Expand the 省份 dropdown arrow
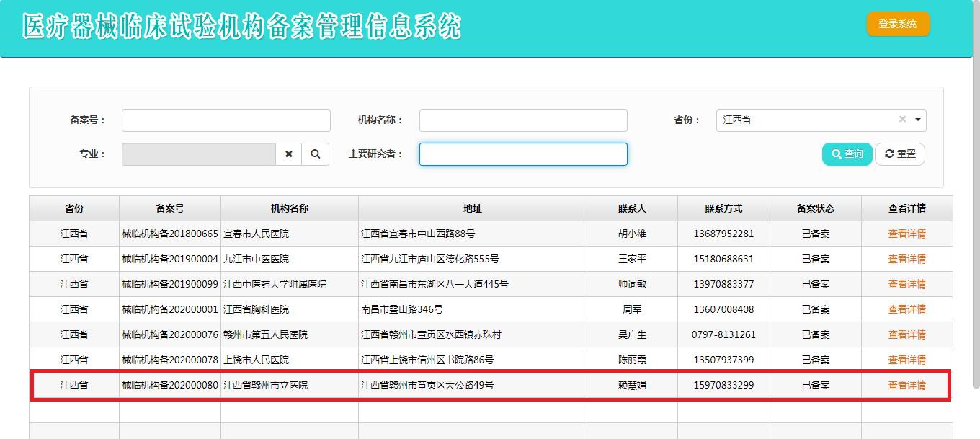The height and width of the screenshot is (439, 980). pyautogui.click(x=918, y=120)
